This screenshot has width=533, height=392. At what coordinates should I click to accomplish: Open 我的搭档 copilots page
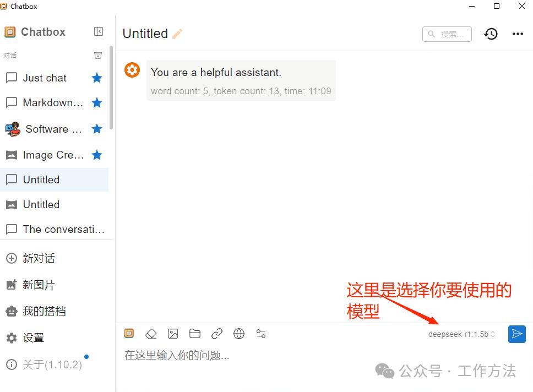[x=36, y=311]
